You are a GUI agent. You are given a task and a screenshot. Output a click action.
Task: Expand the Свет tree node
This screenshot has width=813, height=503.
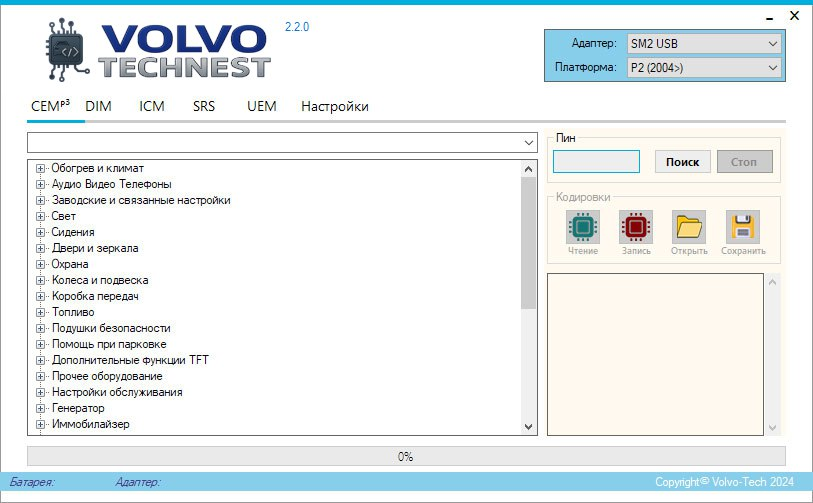(x=40, y=216)
